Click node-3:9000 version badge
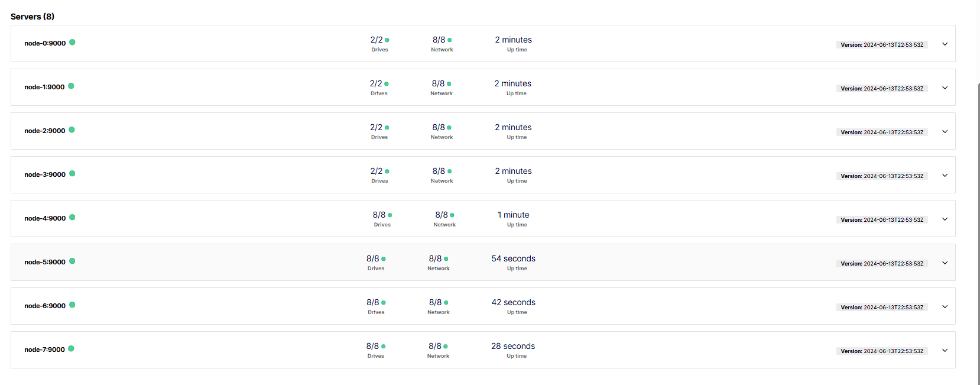Viewport: 980px width, 385px height. (x=882, y=176)
